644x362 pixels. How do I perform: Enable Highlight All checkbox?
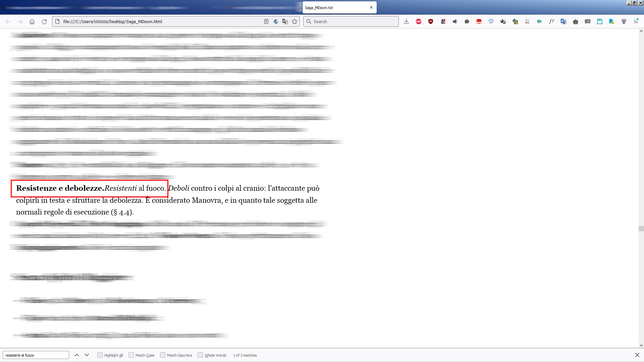pyautogui.click(x=100, y=355)
